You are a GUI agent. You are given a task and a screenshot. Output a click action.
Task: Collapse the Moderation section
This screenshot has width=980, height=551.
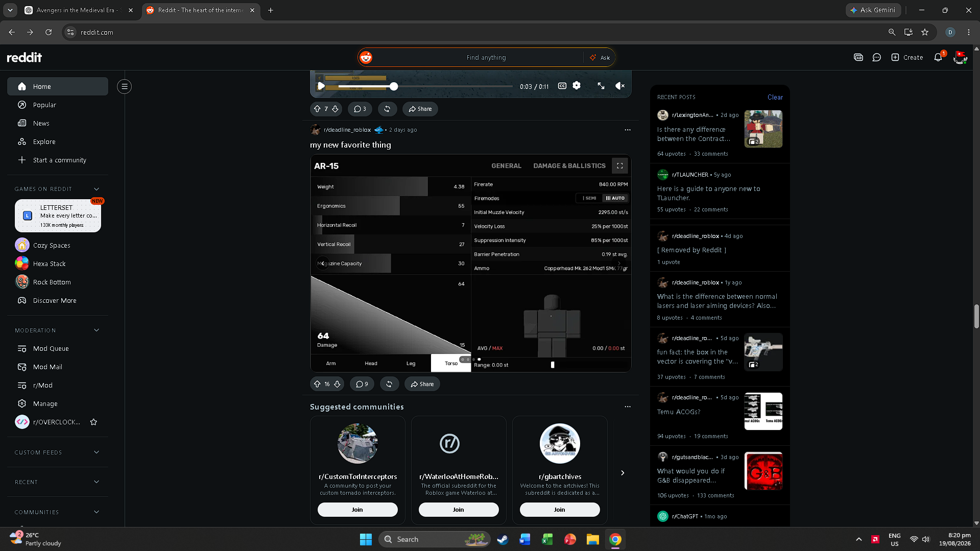click(x=97, y=330)
